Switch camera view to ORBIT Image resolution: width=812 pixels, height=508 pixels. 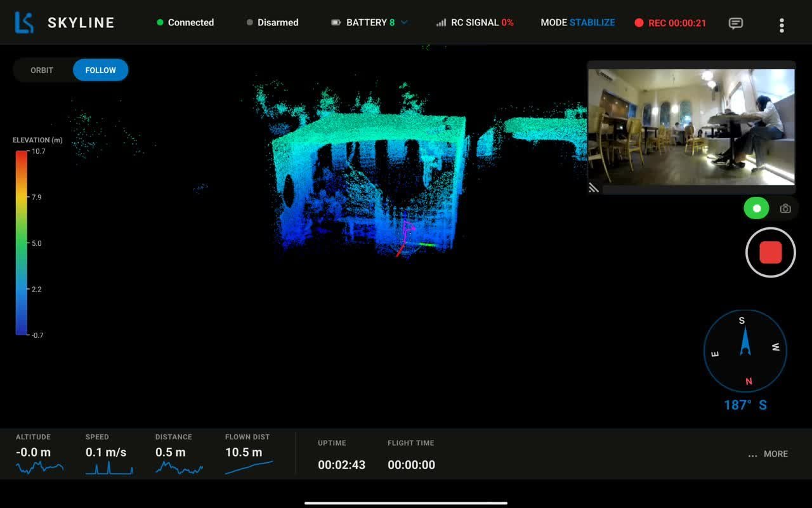[x=42, y=70]
